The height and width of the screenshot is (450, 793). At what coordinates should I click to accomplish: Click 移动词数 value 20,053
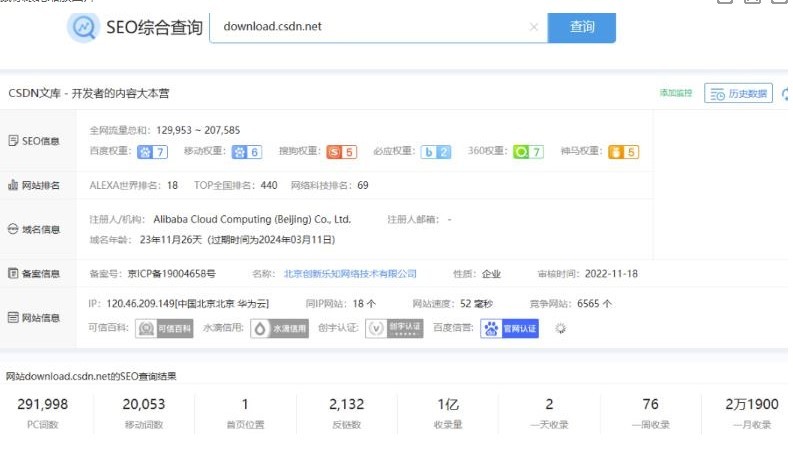[144, 404]
